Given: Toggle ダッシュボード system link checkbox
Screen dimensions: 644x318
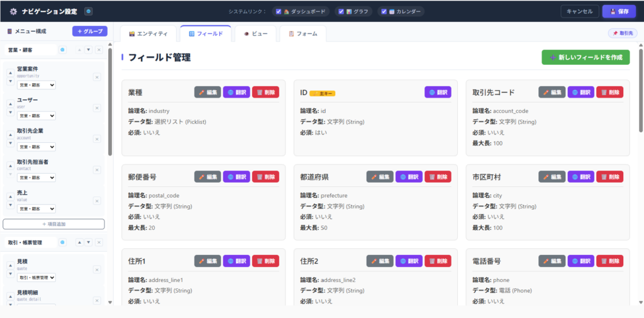Looking at the screenshot, I should 279,11.
